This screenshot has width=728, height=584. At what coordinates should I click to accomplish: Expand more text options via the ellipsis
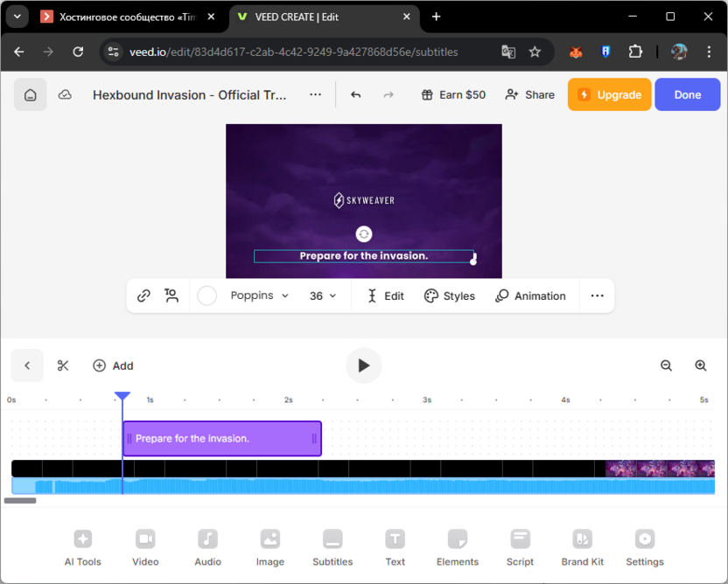[597, 295]
